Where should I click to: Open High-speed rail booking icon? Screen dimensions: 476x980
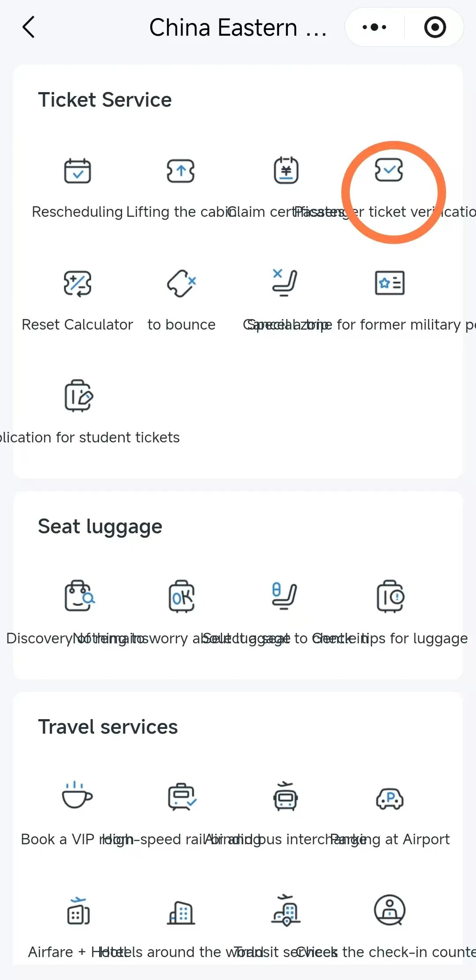tap(182, 797)
